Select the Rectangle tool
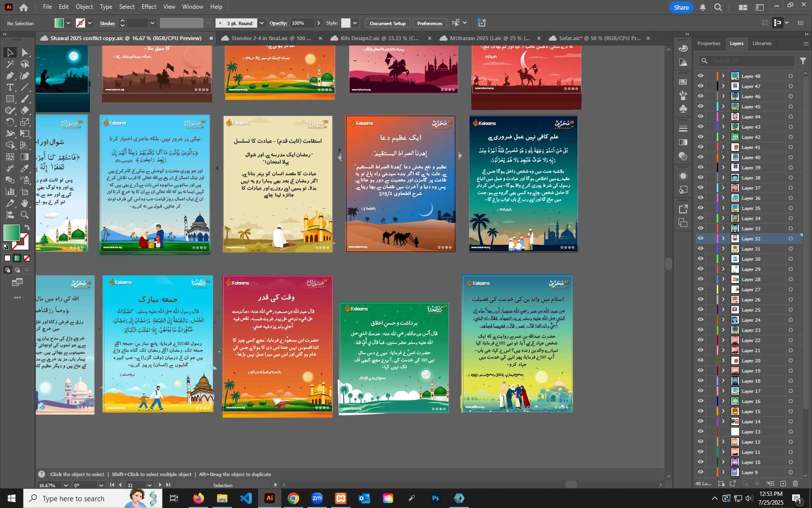Viewport: 812px width, 508px height. pos(10,99)
